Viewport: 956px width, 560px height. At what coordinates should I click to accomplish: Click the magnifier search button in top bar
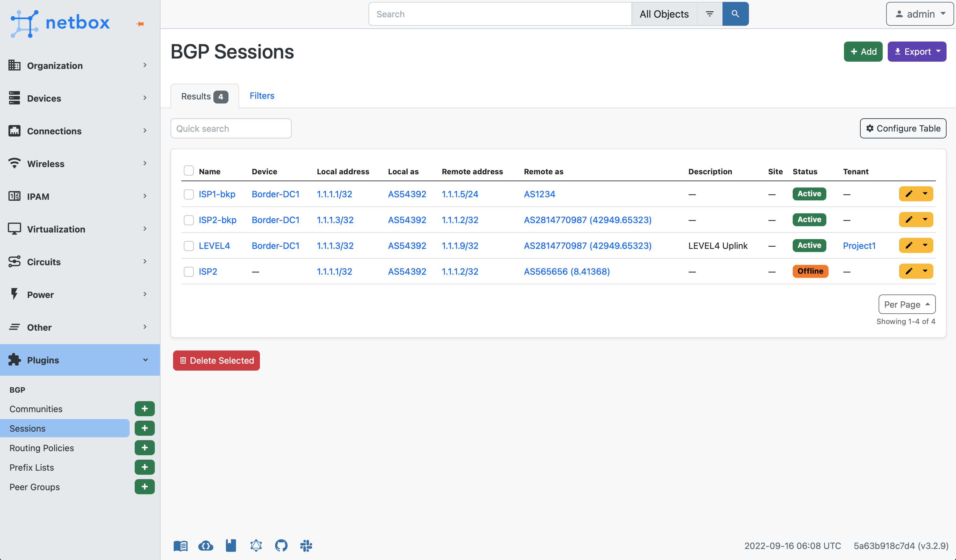tap(735, 14)
